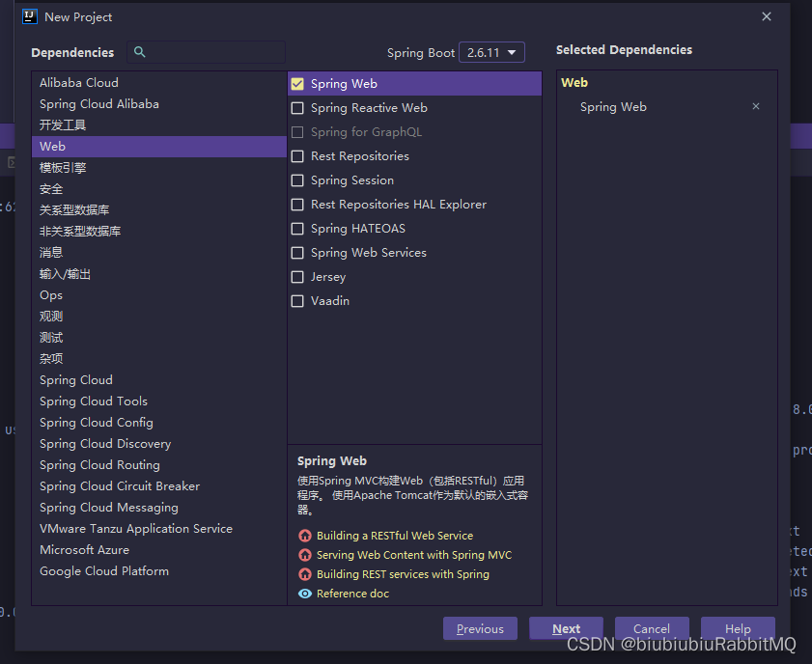Click the eye icon beside Reference doc
The height and width of the screenshot is (664, 812).
(305, 594)
